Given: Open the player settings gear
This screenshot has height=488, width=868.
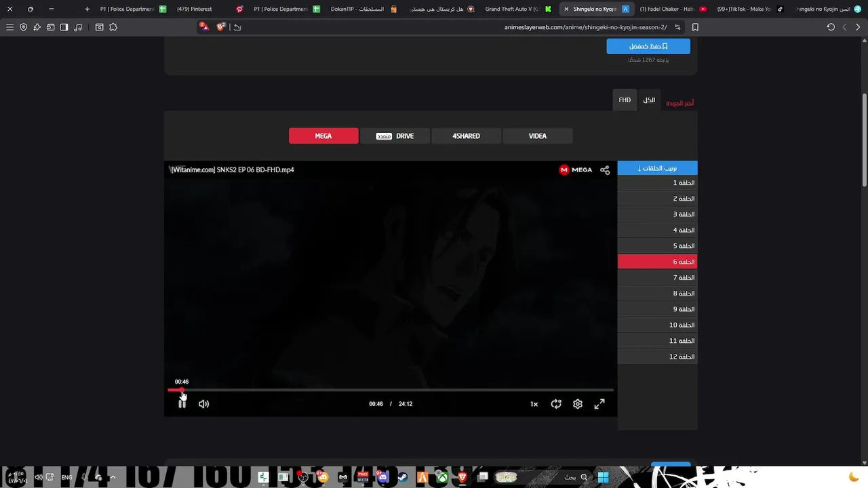Looking at the screenshot, I should [x=578, y=404].
